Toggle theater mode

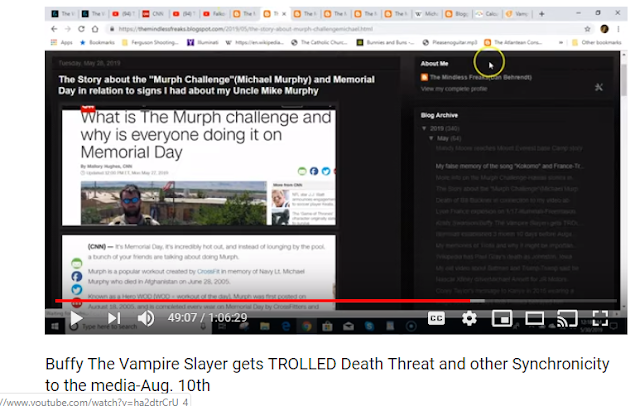tap(534, 318)
